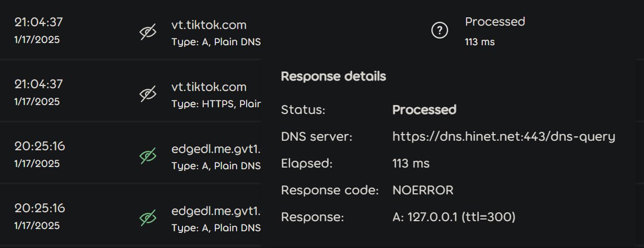644x248 pixels.
Task: Open the upper edgedl.me.gvt1 domain entry
Action: (216, 149)
